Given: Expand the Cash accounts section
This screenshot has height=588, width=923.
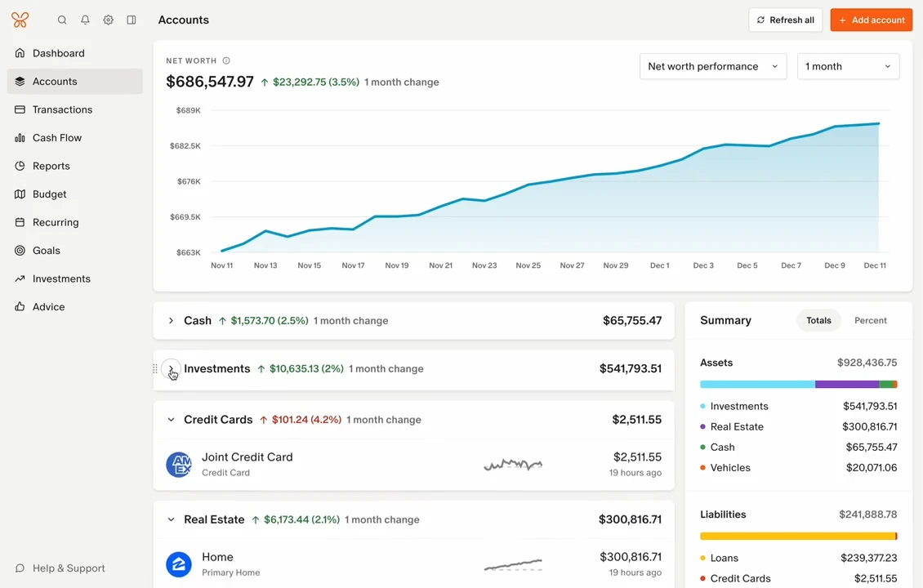Looking at the screenshot, I should tap(171, 321).
